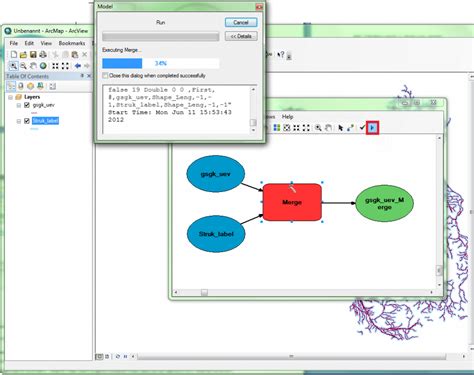Click the Open document folder icon
This screenshot has height=375, width=474.
click(23, 54)
